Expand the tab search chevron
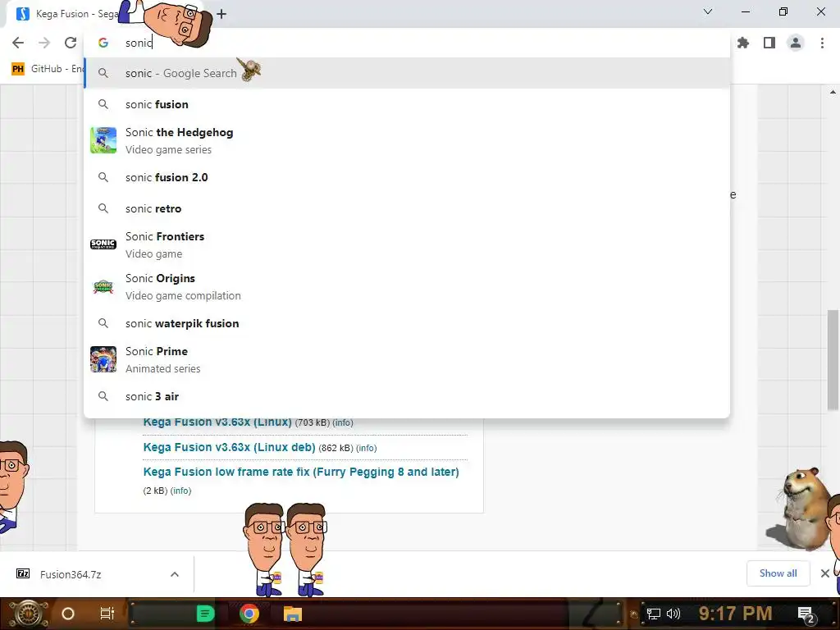The height and width of the screenshot is (630, 840). [x=708, y=11]
